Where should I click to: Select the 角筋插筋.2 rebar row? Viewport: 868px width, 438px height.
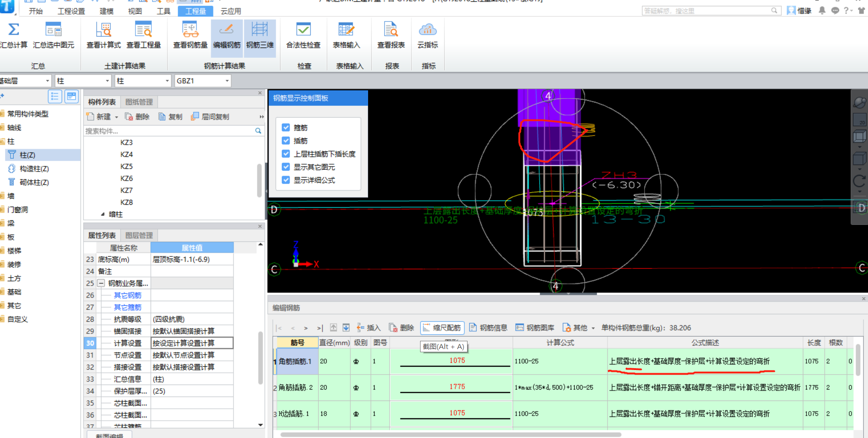[563, 387]
